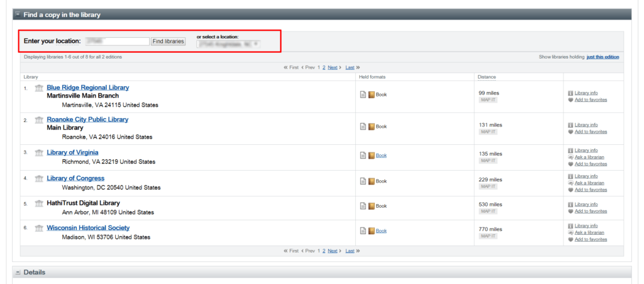The height and width of the screenshot is (284, 644).
Task: Click MAP IT for the 770 miles library
Action: (488, 236)
